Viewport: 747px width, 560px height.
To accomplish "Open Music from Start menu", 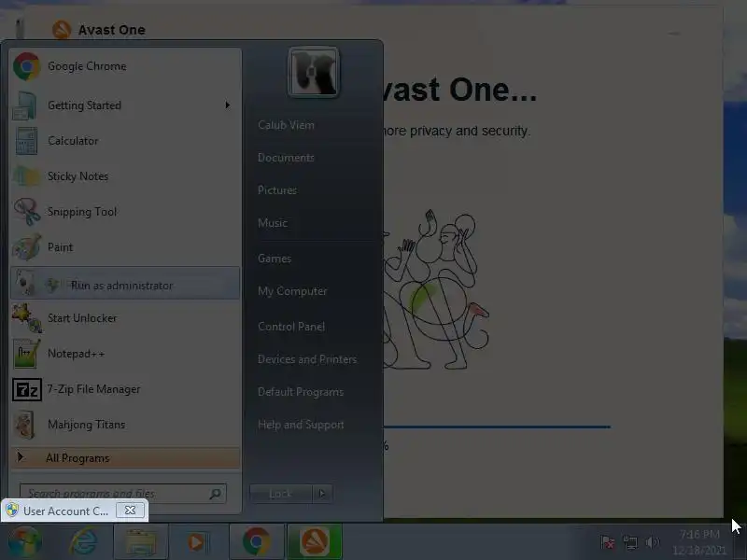I will pos(273,223).
